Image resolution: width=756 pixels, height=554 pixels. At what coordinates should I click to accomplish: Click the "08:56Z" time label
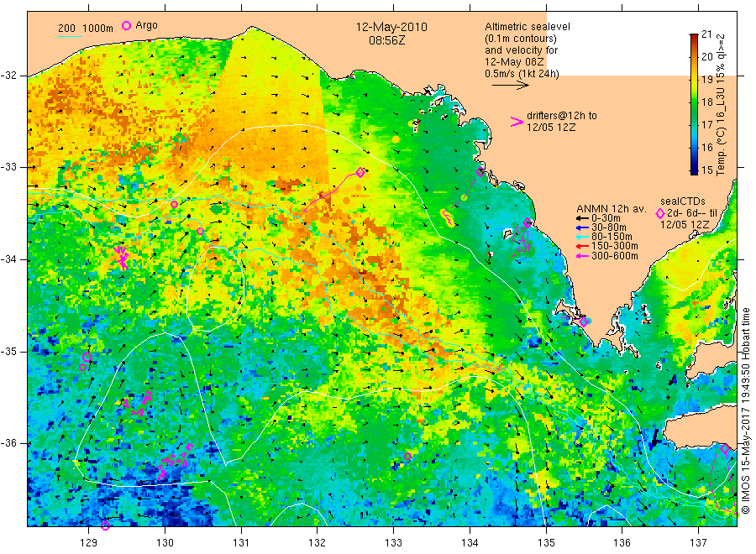(387, 40)
